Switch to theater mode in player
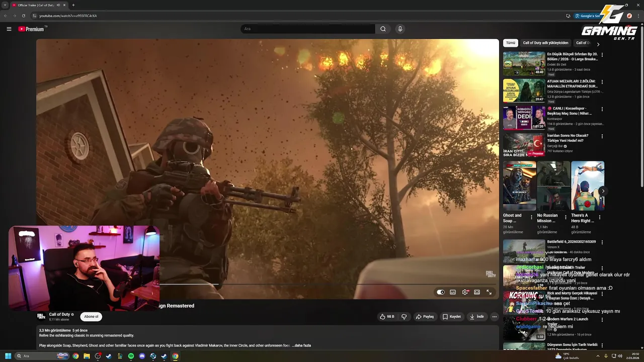 click(x=477, y=292)
